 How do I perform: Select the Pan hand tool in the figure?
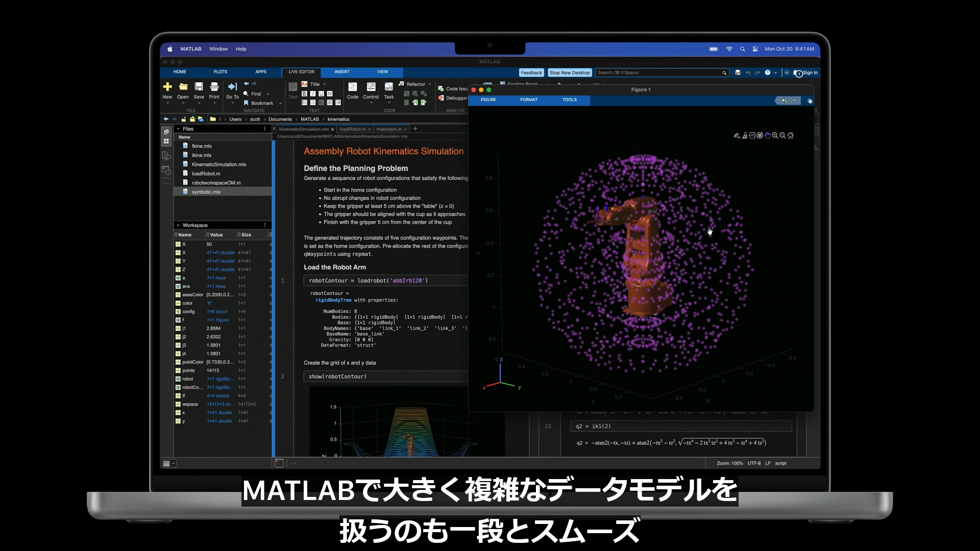(767, 136)
